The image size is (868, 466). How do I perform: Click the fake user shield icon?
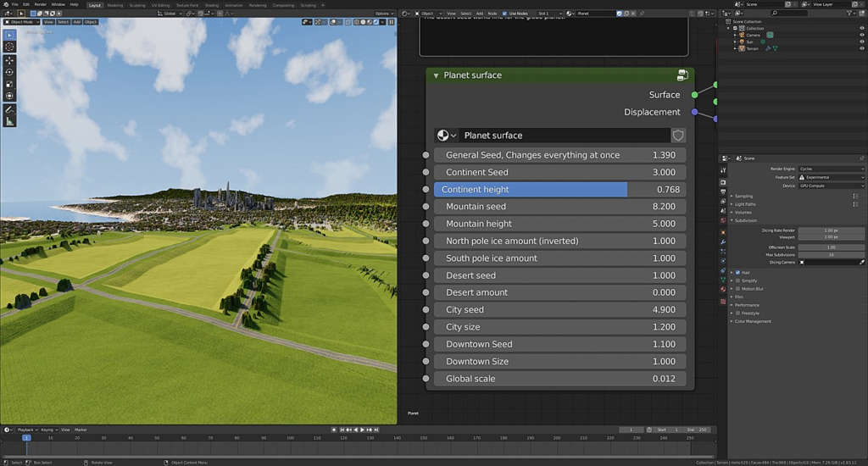click(678, 135)
